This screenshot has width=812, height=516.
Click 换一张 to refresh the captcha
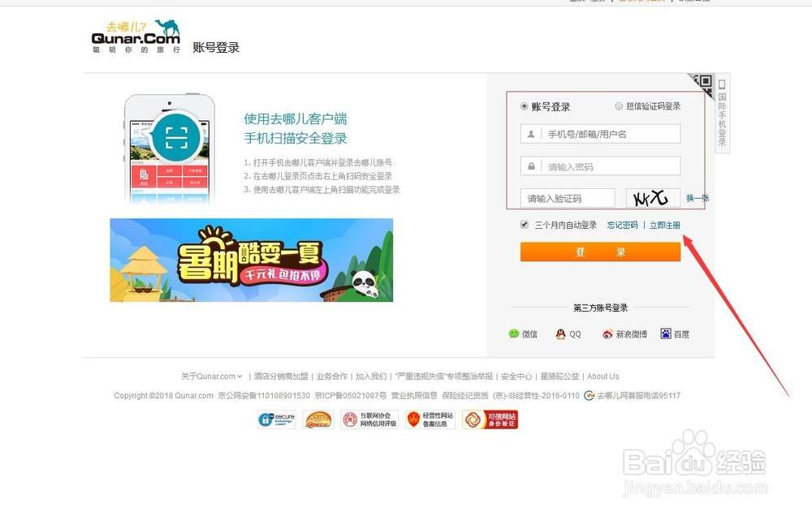(698, 197)
